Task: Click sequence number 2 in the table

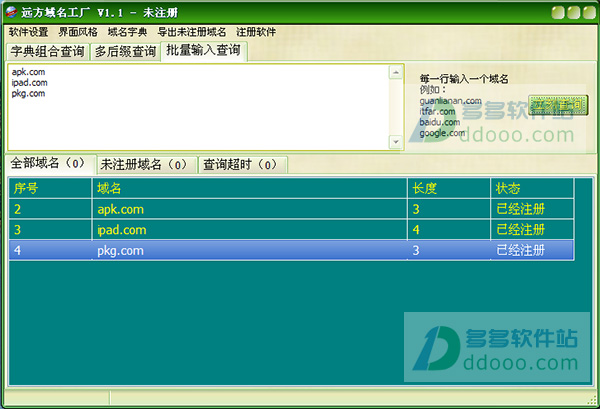Action: point(17,209)
